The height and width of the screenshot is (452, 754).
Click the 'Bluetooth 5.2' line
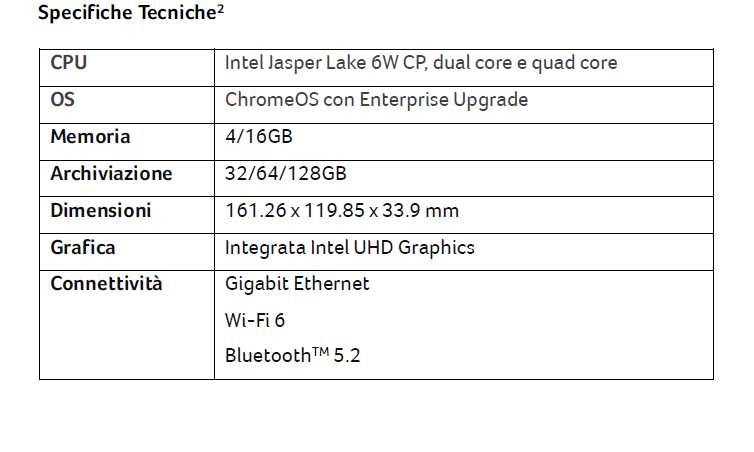[292, 355]
